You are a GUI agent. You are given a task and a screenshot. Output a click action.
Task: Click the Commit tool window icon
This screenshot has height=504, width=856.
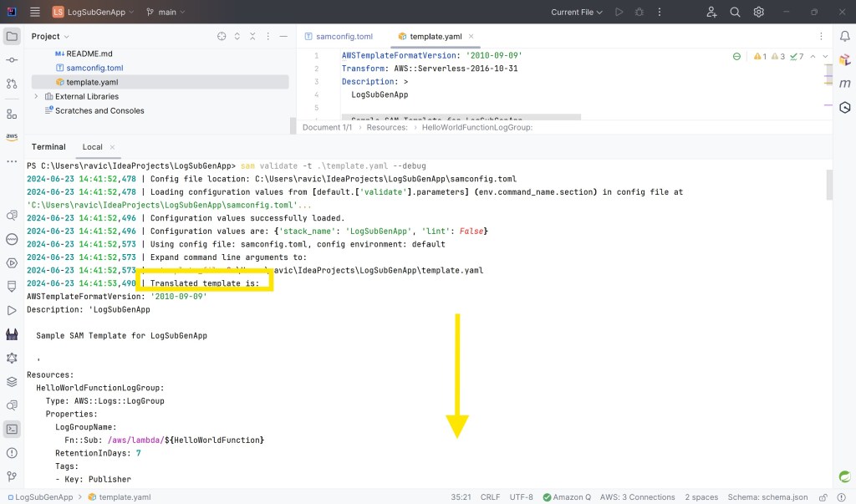(12, 60)
